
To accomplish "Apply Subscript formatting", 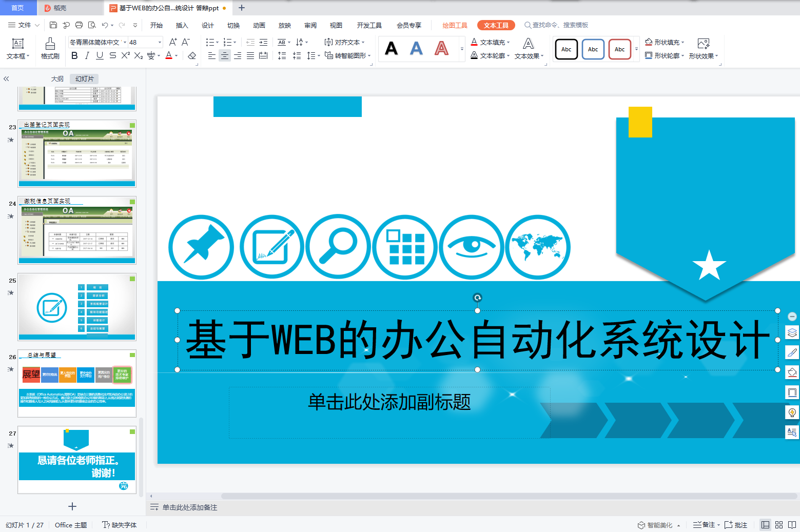I will 139,55.
